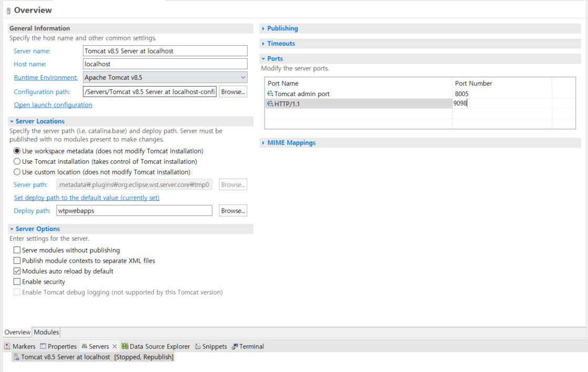
Task: Toggle the Enable security checkbox
Action: 17,282
